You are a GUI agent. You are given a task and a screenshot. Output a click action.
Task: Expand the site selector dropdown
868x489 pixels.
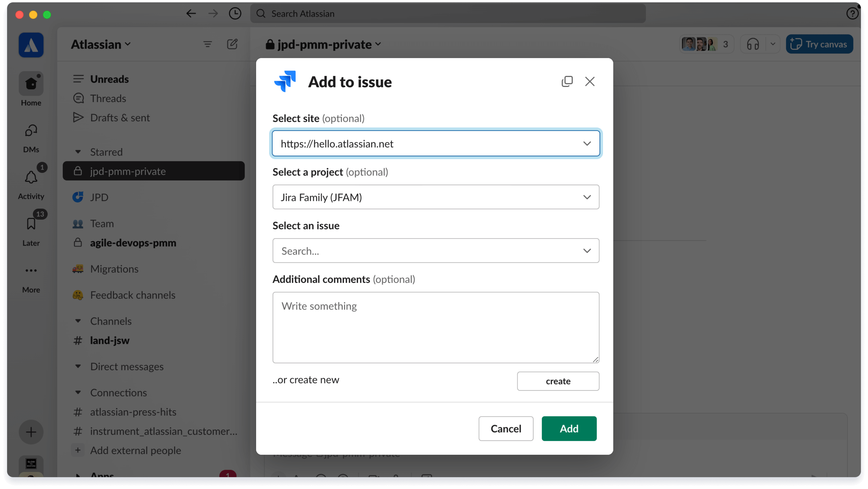click(587, 143)
